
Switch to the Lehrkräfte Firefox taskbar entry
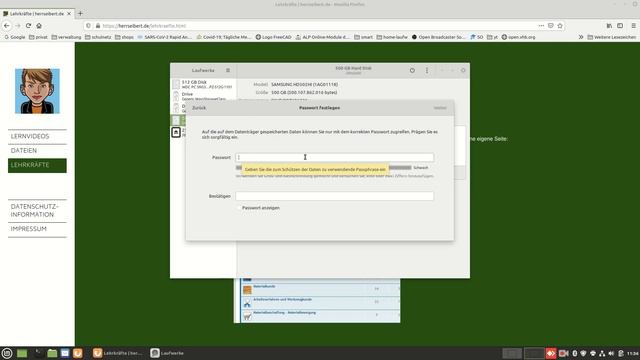pyautogui.click(x=118, y=353)
